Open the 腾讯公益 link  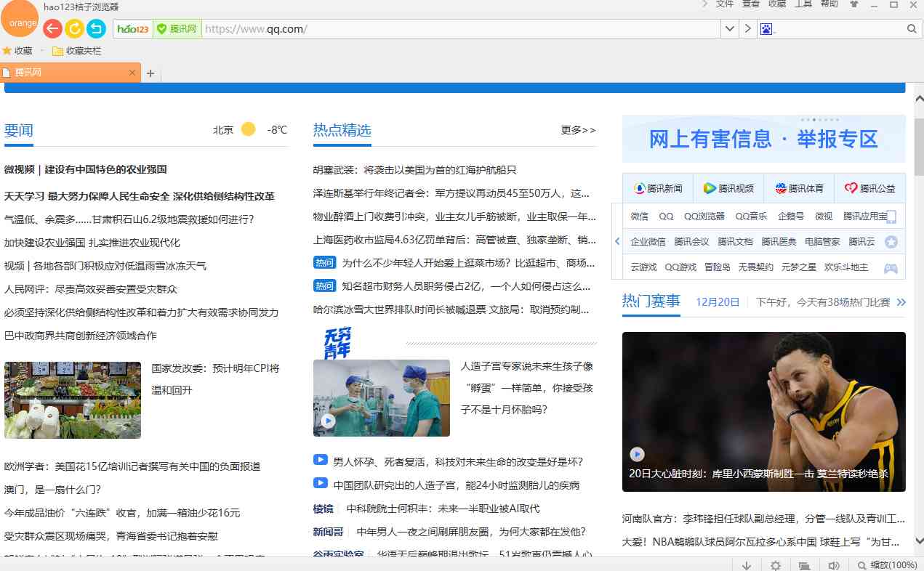869,188
